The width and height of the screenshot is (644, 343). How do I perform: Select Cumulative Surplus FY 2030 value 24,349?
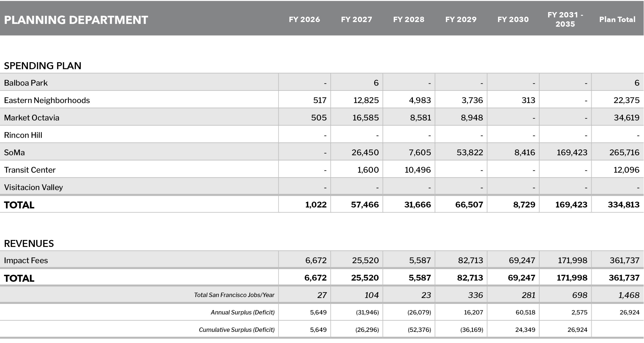click(x=525, y=330)
